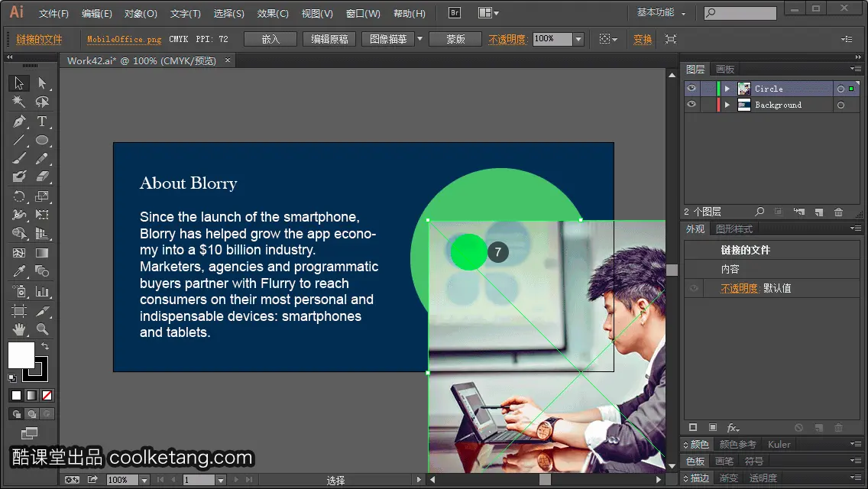The image size is (868, 489).
Task: Open 对象(O) menu
Action: point(141,13)
